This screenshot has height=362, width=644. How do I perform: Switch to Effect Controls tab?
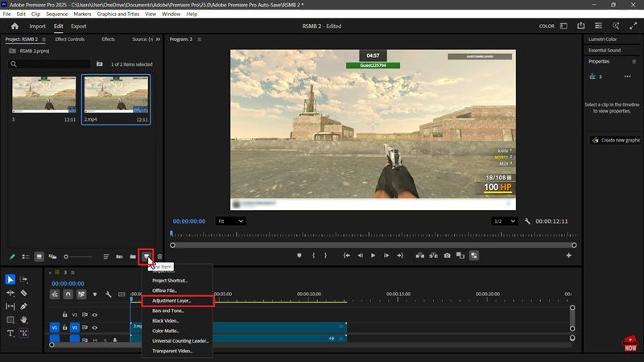[70, 39]
